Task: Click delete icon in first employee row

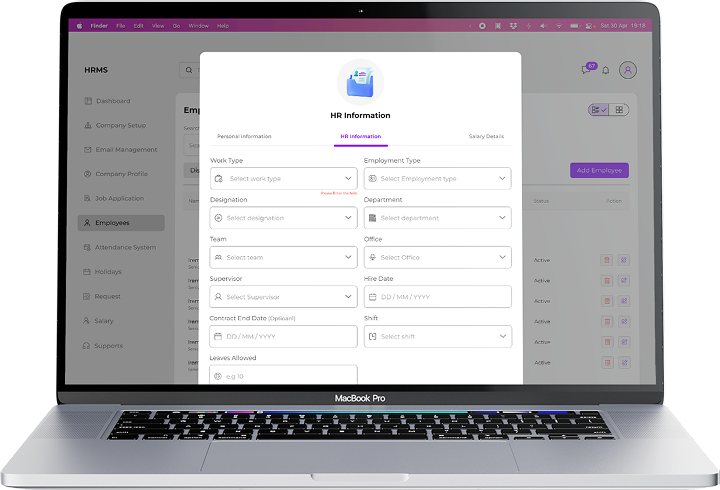Action: click(x=606, y=260)
